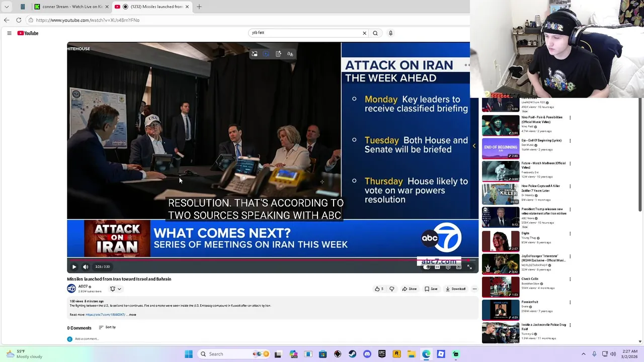Viewport: 644px width, 362px height.
Task: Open Young Thug Digits thumbnail
Action: 501,242
